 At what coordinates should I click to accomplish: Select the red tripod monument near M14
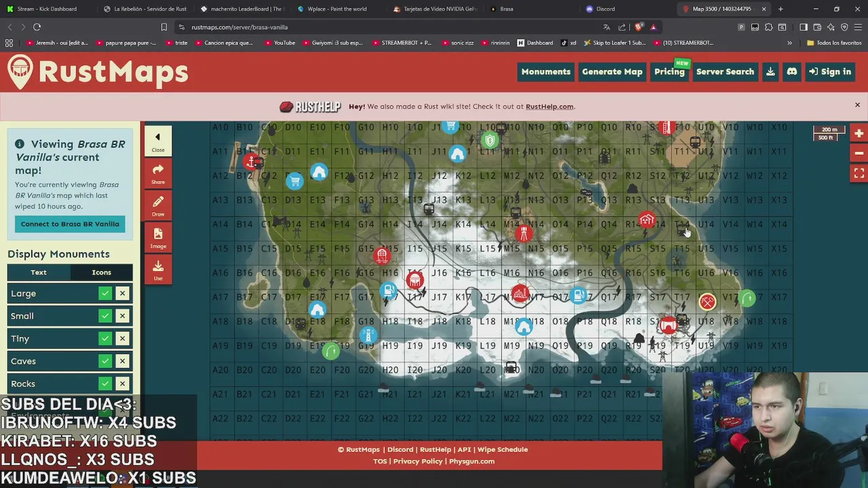pyautogui.click(x=523, y=234)
